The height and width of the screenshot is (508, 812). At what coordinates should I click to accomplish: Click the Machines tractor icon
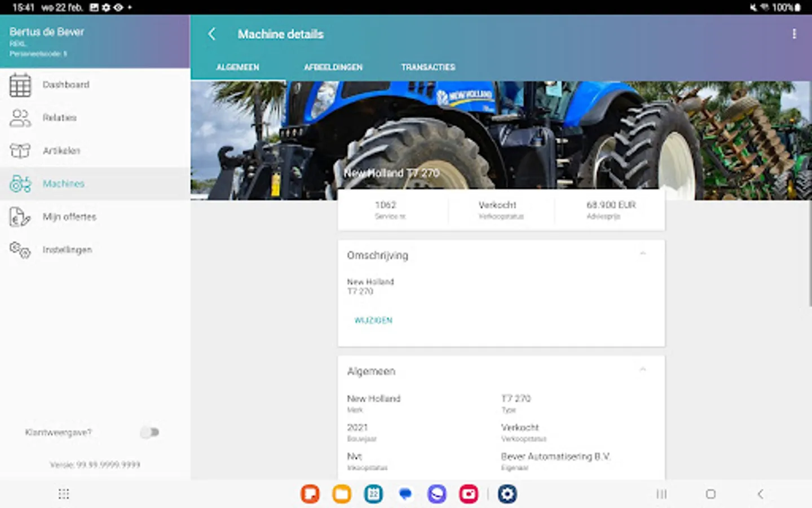click(x=20, y=183)
